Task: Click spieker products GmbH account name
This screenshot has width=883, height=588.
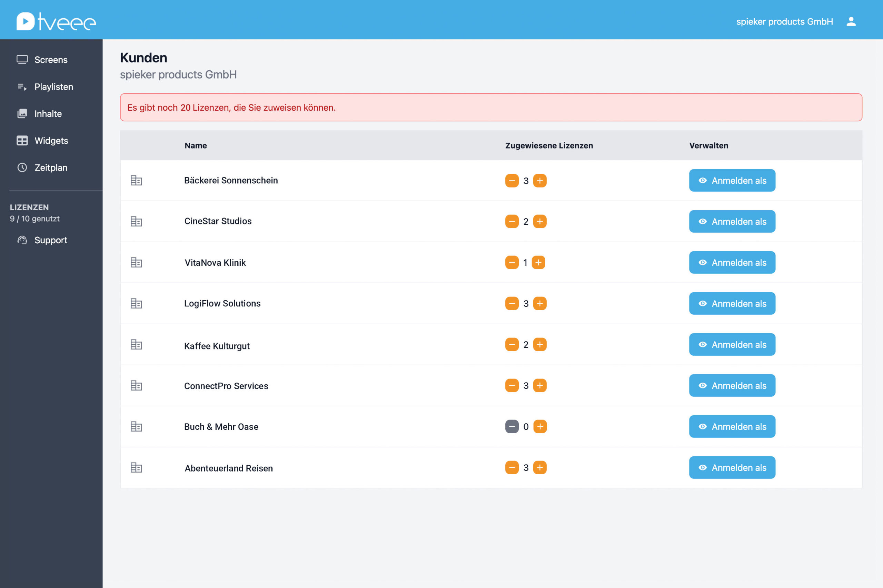Action: click(784, 21)
